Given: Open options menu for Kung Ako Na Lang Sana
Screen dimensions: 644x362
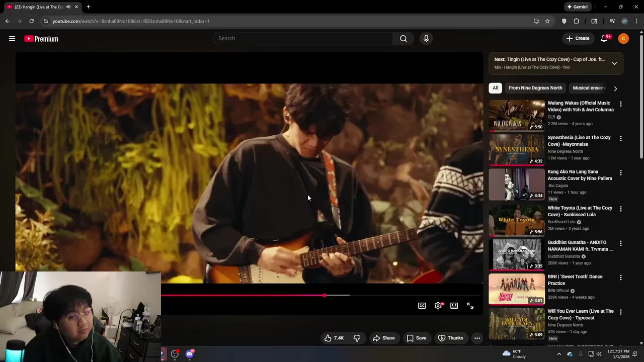Looking at the screenshot, I should tap(621, 172).
